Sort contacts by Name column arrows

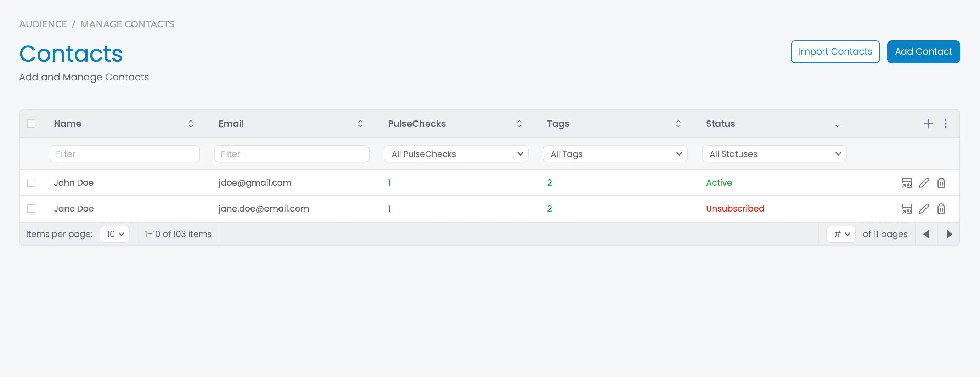tap(191, 124)
